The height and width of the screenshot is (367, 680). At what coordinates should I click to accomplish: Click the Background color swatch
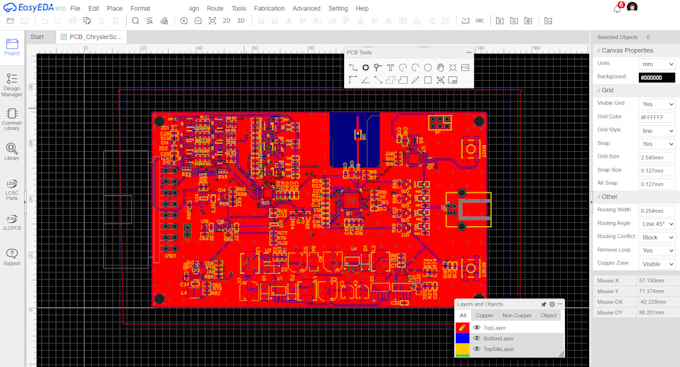point(657,77)
